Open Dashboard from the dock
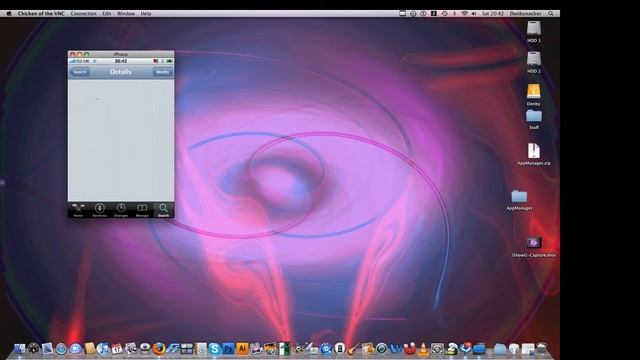The width and height of the screenshot is (640, 360). [34, 349]
